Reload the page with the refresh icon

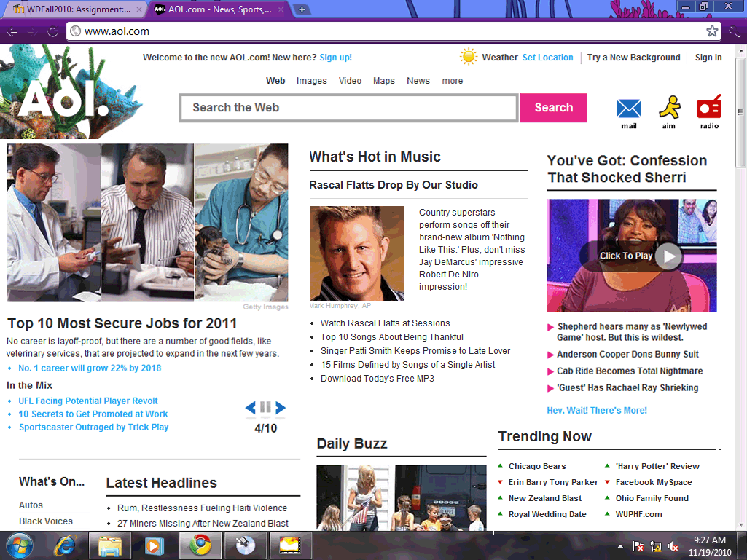(x=53, y=31)
